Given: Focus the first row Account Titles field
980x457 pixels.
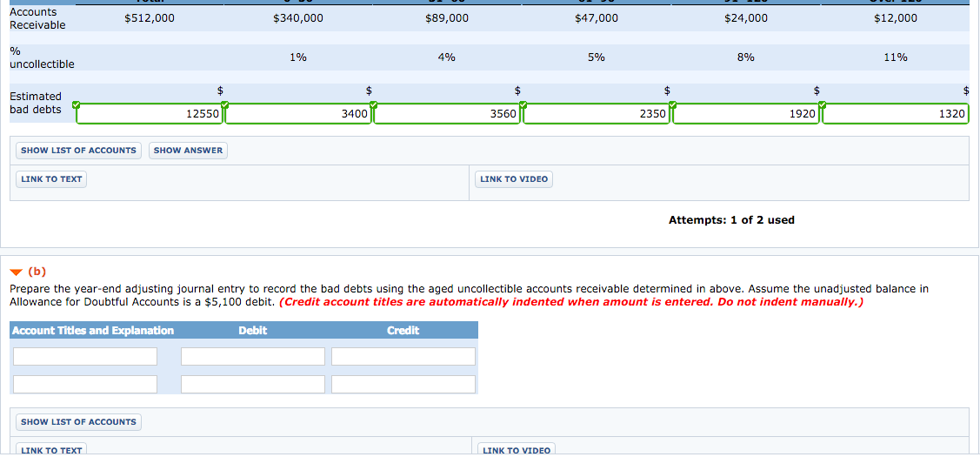Looking at the screenshot, I should coord(85,357).
